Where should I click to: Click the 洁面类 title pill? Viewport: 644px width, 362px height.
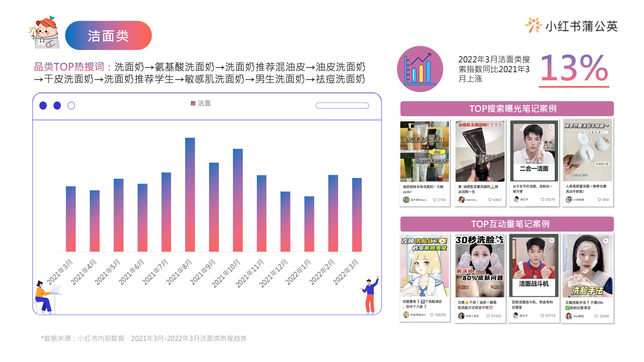(x=108, y=35)
